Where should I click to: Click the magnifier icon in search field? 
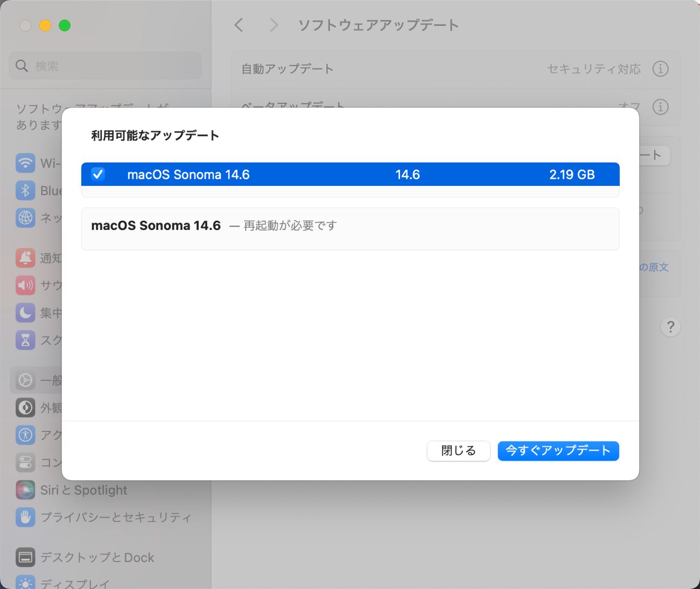click(x=22, y=66)
